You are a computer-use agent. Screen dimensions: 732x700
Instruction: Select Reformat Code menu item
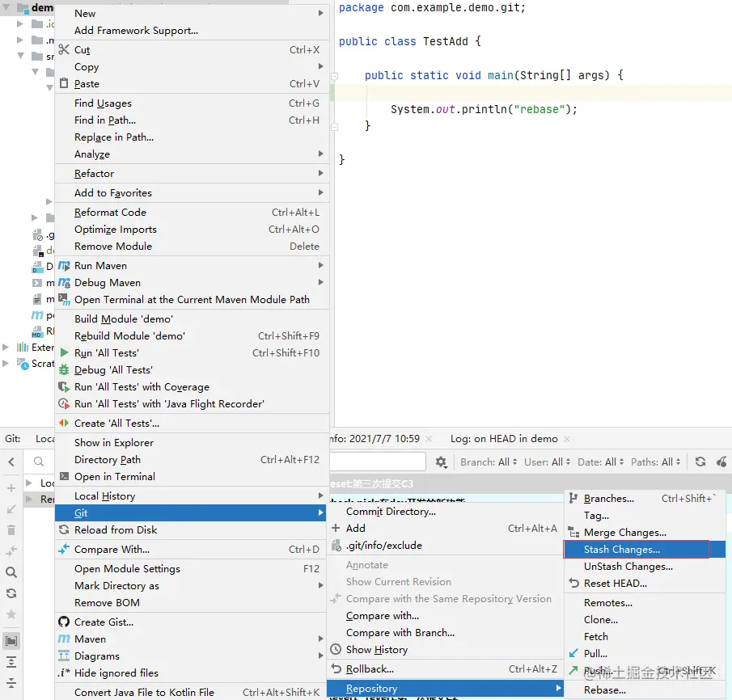tap(192, 213)
